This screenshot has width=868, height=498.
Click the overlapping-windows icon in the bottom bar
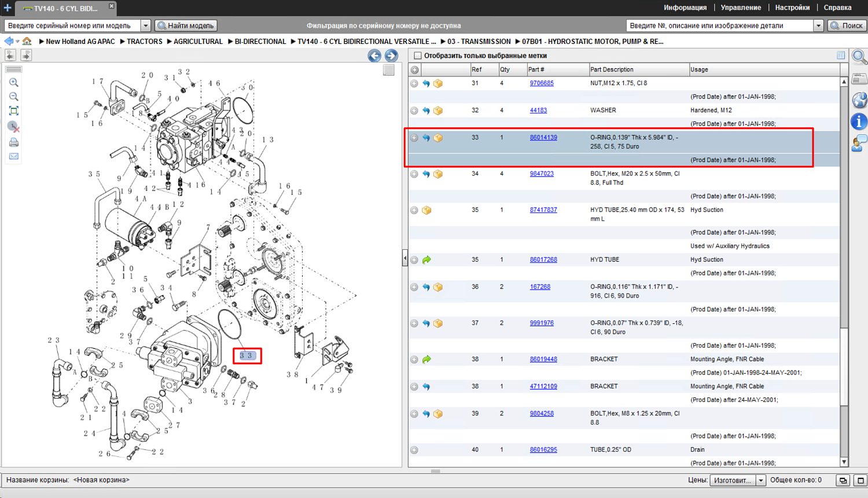[x=843, y=481]
